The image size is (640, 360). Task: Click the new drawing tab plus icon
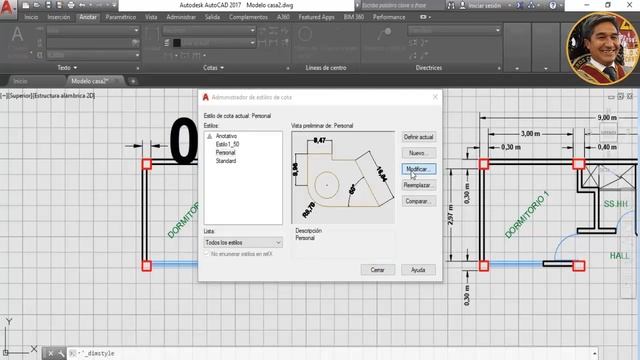[x=133, y=81]
